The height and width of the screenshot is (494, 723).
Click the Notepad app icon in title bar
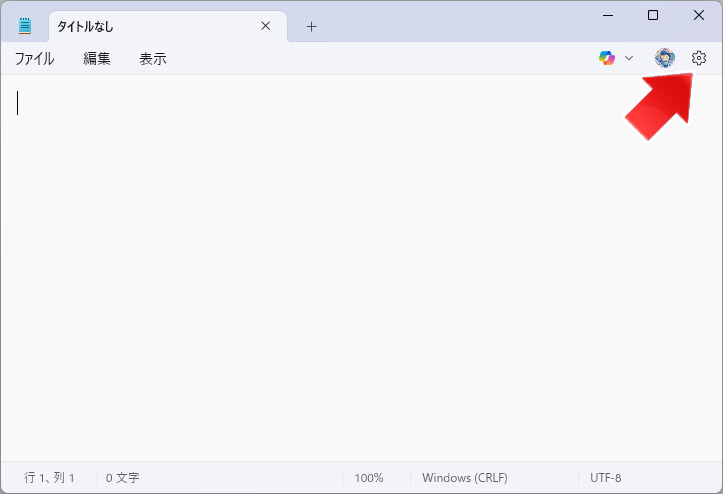point(25,26)
